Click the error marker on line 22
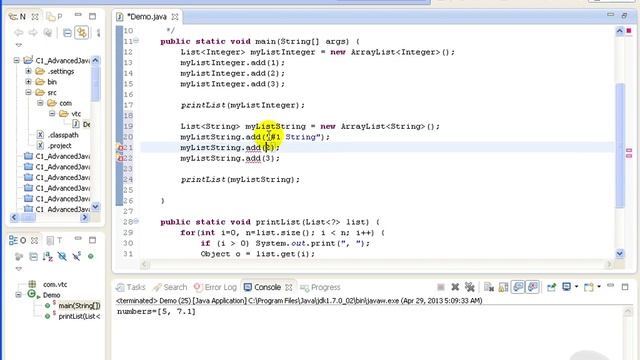This screenshot has width=640, height=360. (120, 158)
